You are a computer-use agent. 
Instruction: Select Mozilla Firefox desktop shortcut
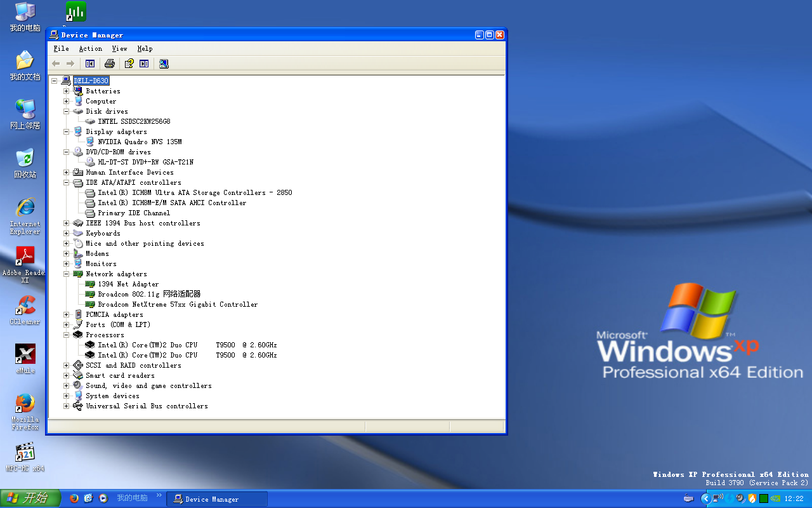(25, 411)
